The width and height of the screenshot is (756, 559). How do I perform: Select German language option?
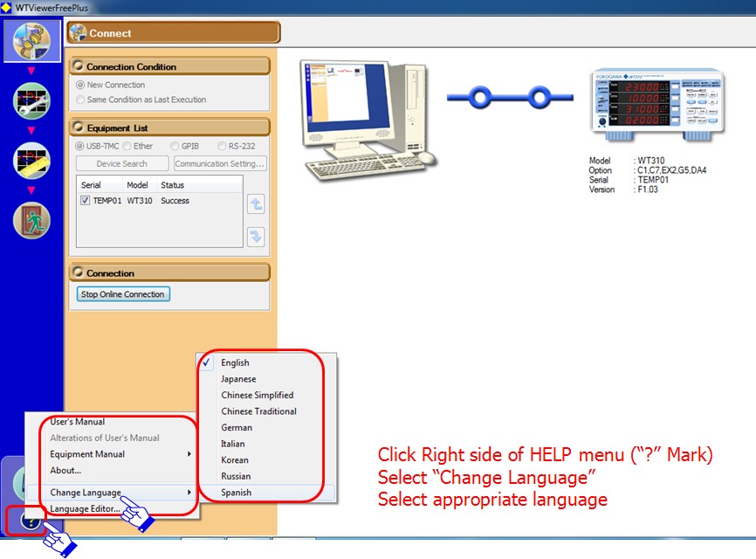pyautogui.click(x=266, y=428)
